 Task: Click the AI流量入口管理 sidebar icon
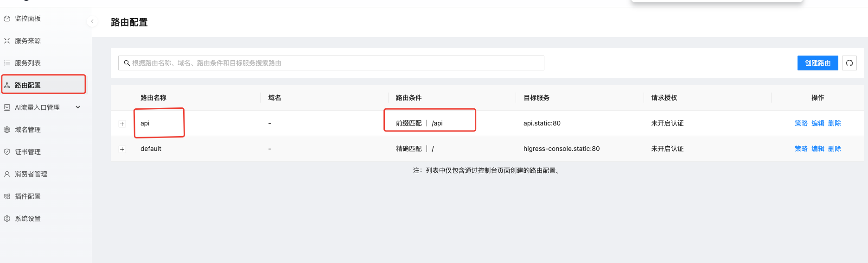tap(7, 107)
